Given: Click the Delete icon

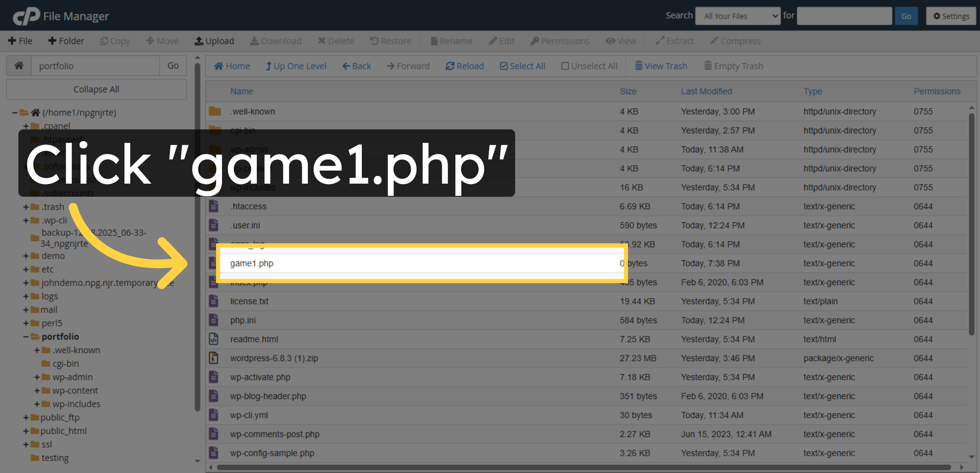Looking at the screenshot, I should pos(336,41).
